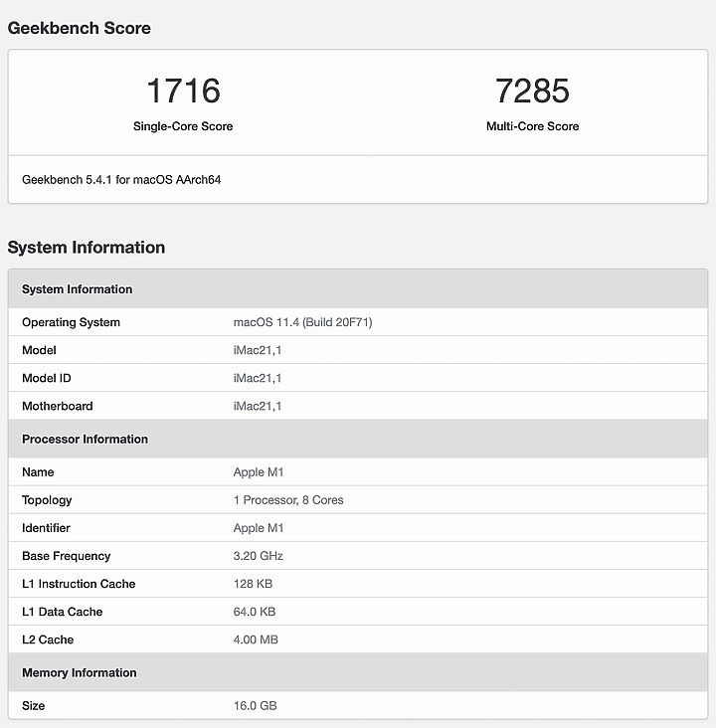The image size is (716, 728).
Task: Click the Single-Core Score label
Action: point(183,126)
